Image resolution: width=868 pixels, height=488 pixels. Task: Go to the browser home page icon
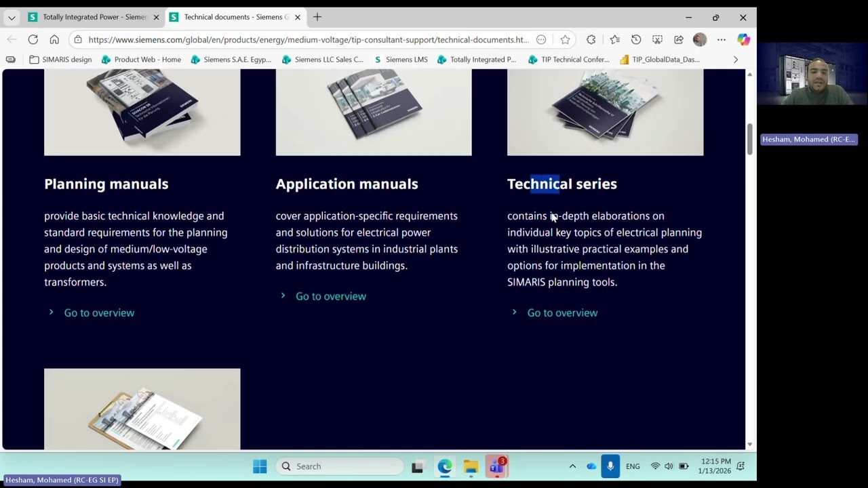[54, 39]
